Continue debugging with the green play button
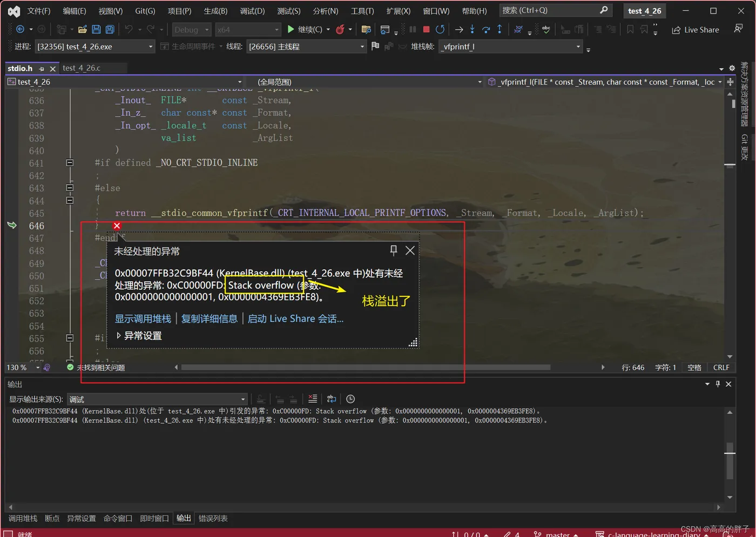The image size is (756, 537). pos(291,29)
